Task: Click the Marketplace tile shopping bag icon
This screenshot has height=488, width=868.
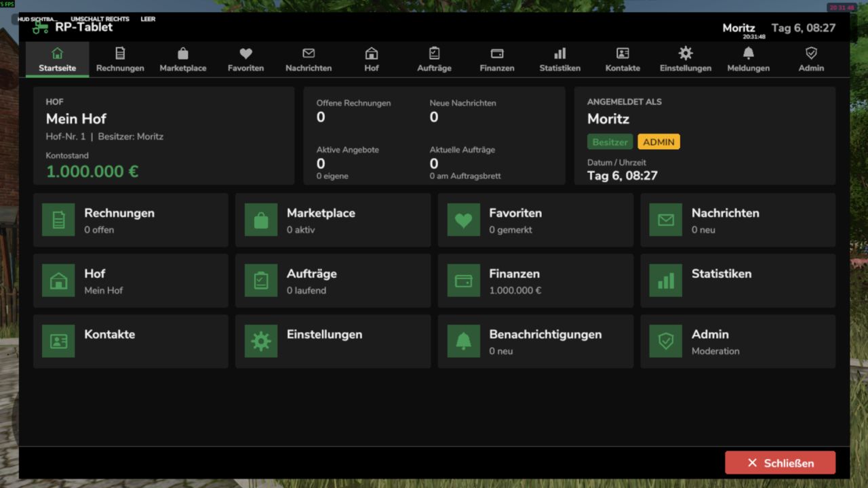Action: (261, 220)
